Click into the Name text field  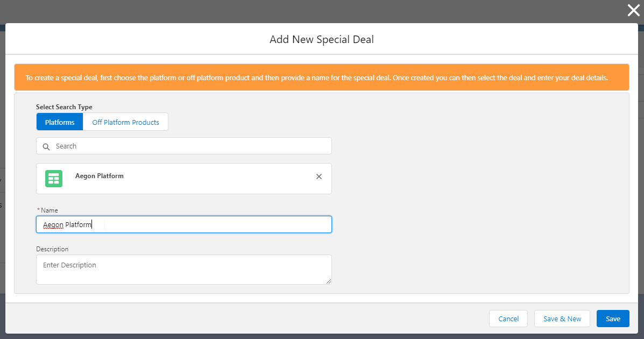point(215,224)
